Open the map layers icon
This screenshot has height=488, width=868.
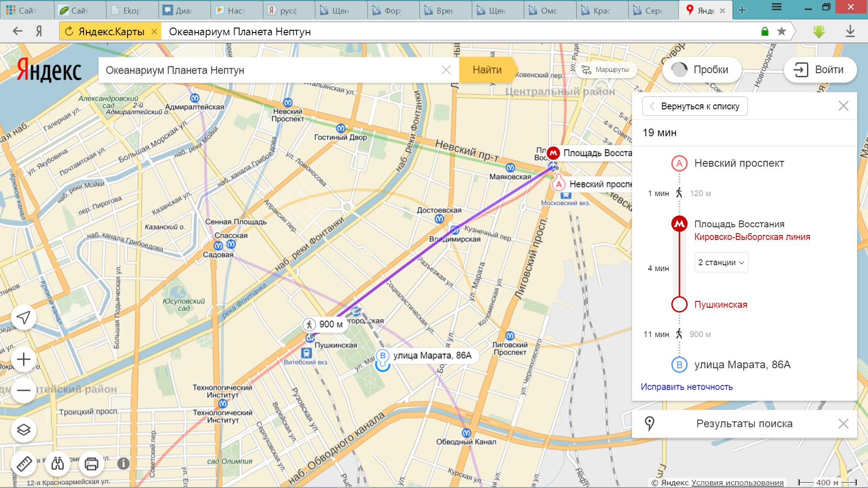24,429
